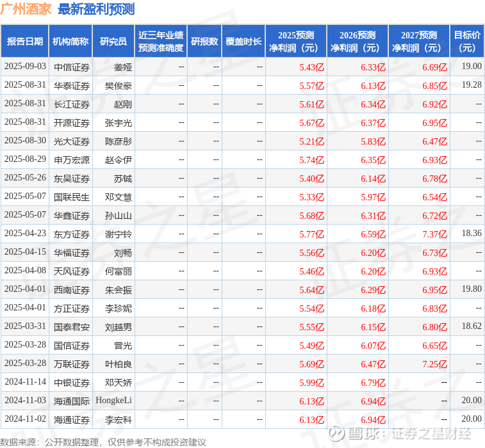Click the 覆盖时长 column header

click(x=243, y=42)
